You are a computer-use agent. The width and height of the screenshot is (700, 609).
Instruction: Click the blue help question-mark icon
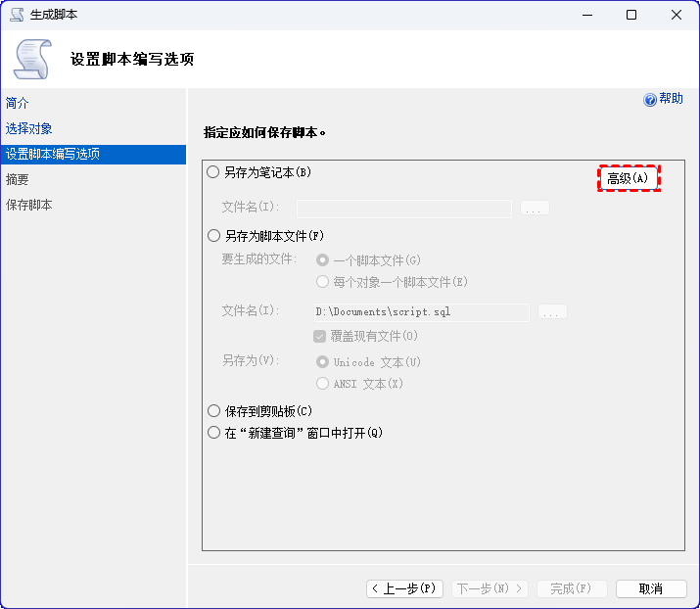(x=649, y=99)
